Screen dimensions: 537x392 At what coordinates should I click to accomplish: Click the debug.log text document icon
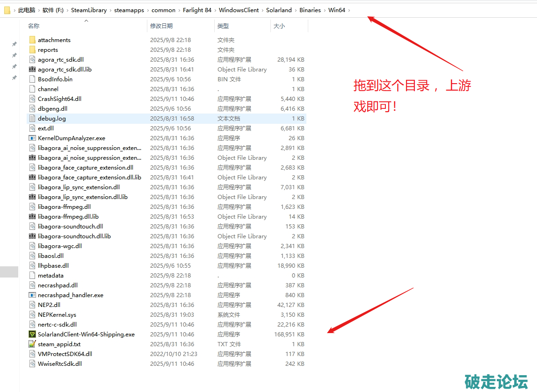[32, 119]
